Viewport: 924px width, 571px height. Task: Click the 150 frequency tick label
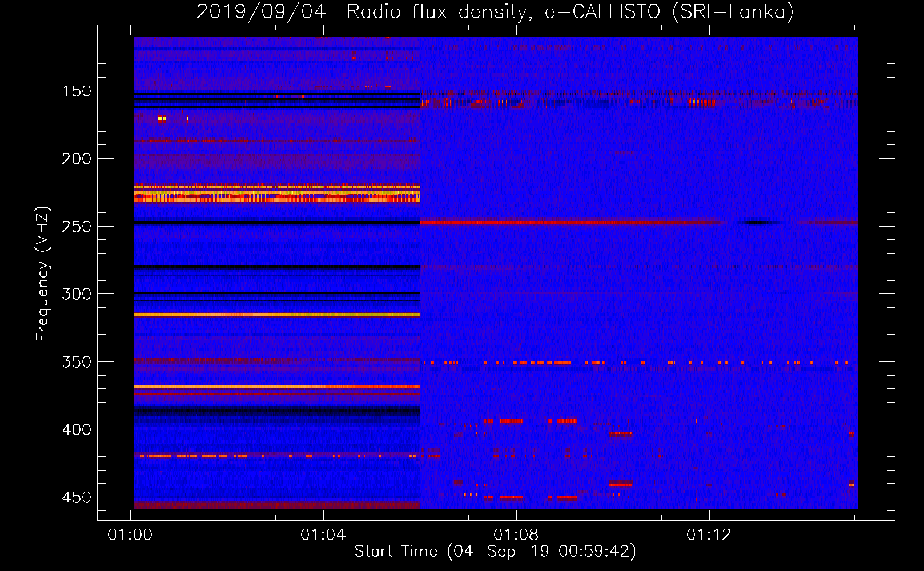[77, 91]
